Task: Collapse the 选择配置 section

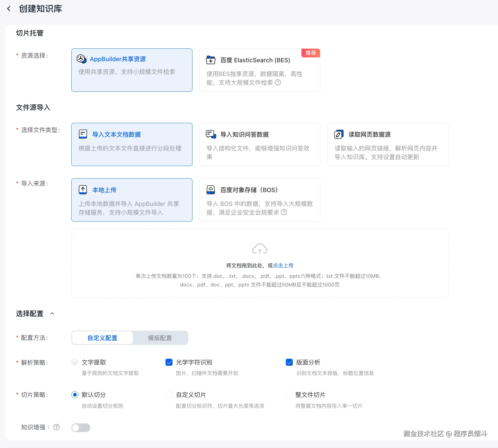Action: coord(52,314)
